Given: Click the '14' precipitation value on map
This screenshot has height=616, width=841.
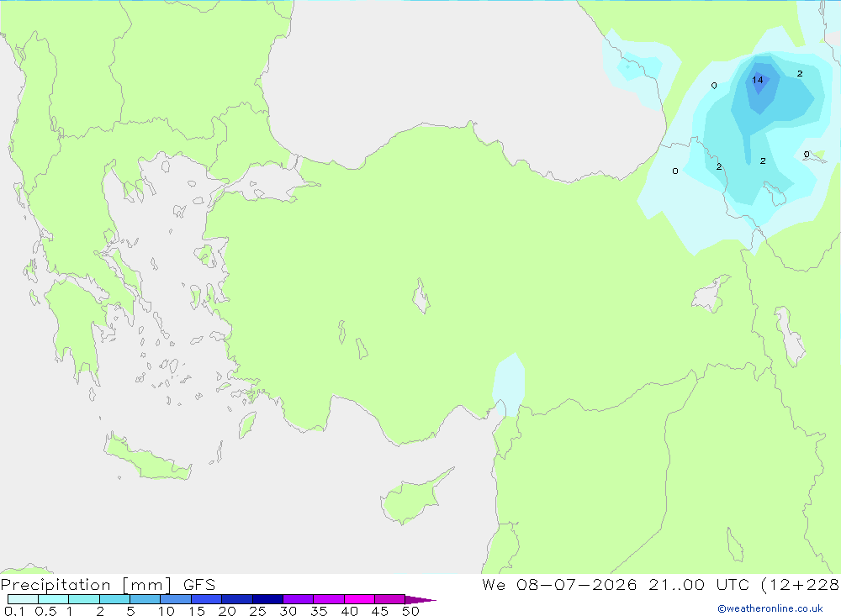Looking at the screenshot, I should coord(758,80).
